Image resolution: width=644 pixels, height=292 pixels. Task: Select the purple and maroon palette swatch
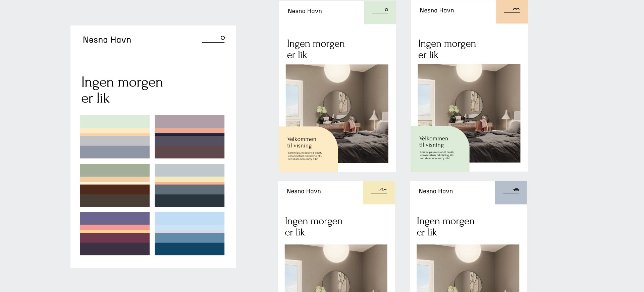pos(115,234)
